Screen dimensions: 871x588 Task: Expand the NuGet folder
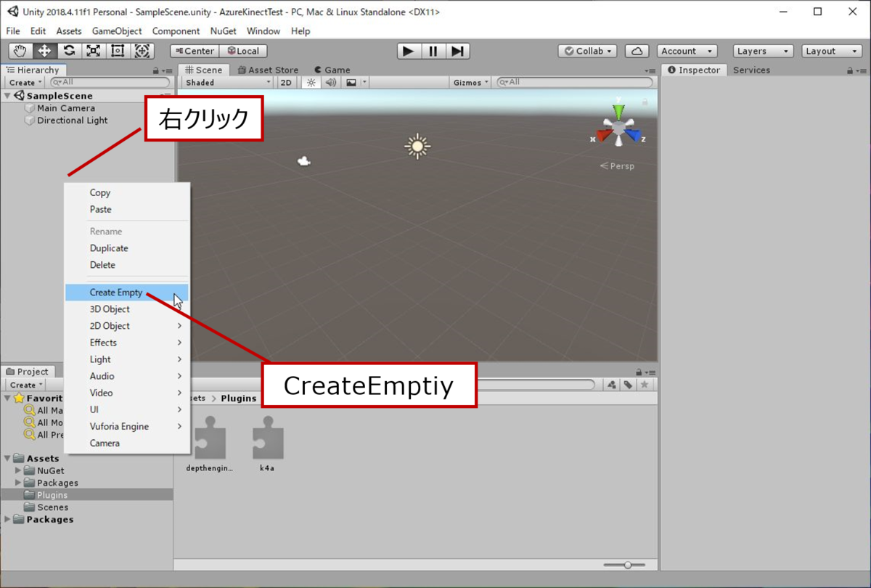18,470
